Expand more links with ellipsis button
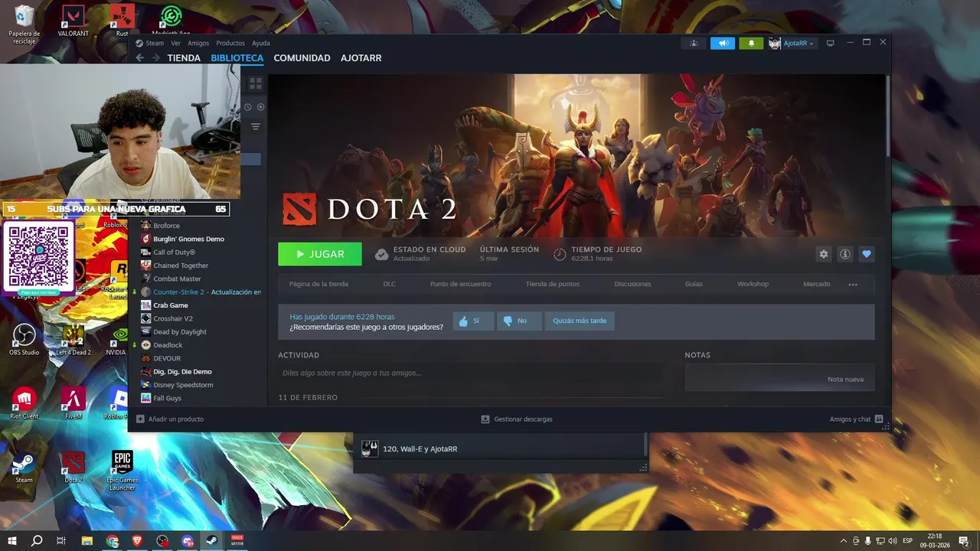 853,285
